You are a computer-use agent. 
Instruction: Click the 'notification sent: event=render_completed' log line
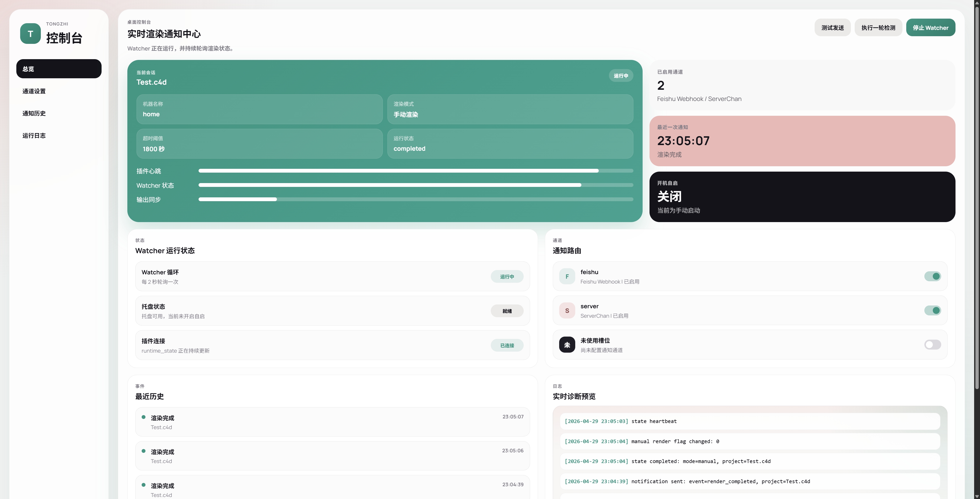pos(750,481)
